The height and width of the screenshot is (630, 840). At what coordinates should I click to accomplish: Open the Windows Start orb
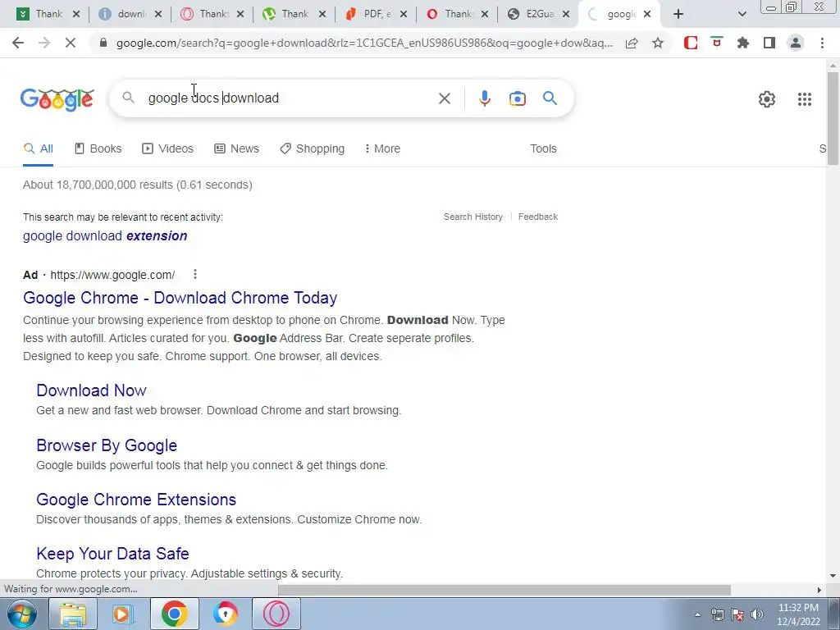tap(22, 614)
